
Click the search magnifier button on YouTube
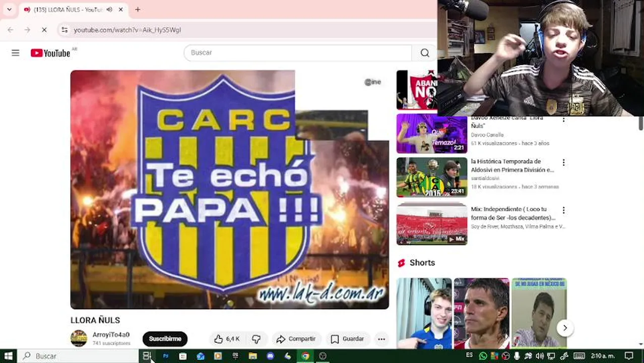(x=425, y=52)
